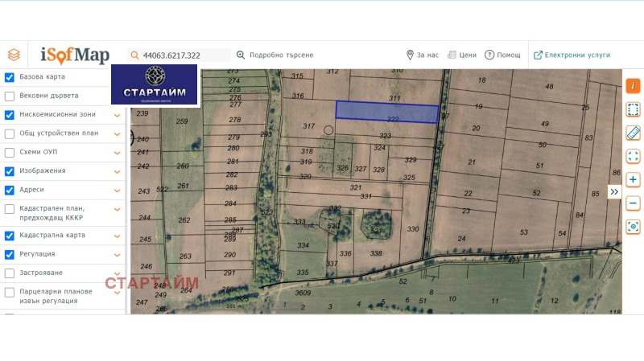Open Електронни услуги link
Viewport: 644px width, 361px height.
click(572, 55)
